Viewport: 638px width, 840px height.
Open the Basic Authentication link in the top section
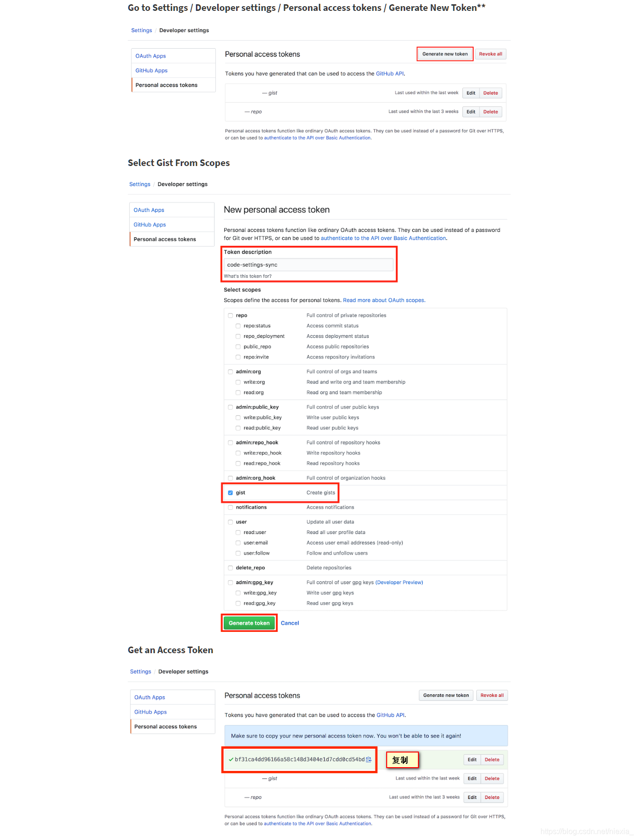click(318, 138)
